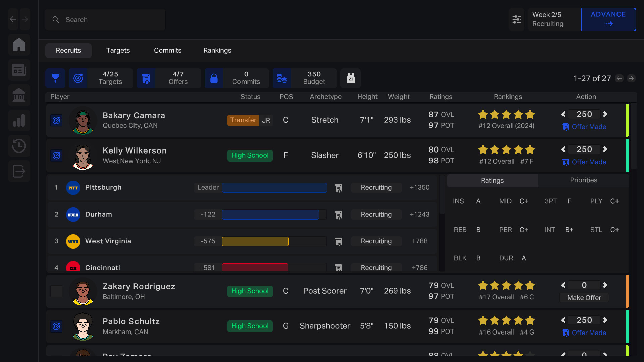Toggle the target icon for Bakary Camara
Viewport: 644px width, 362px height.
(56, 120)
